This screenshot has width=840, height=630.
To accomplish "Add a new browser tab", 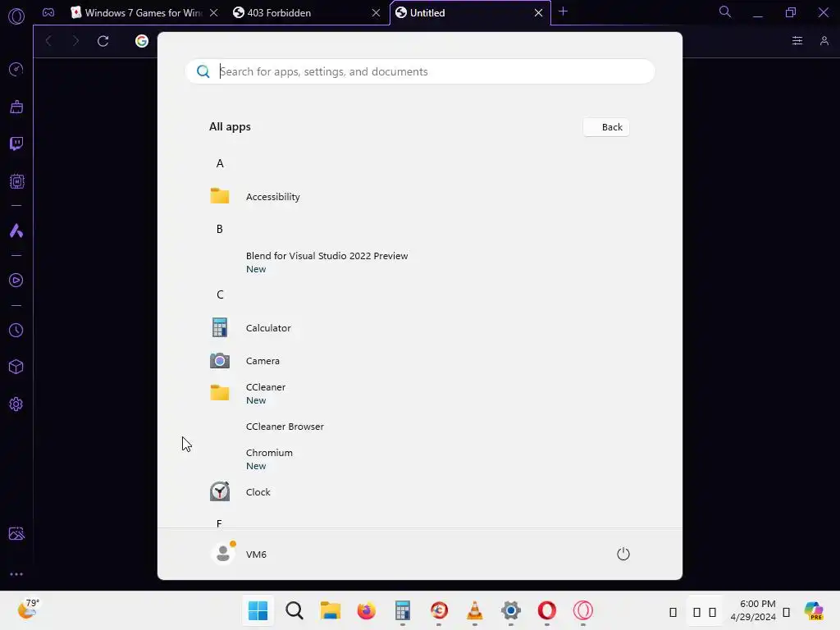I will (563, 11).
